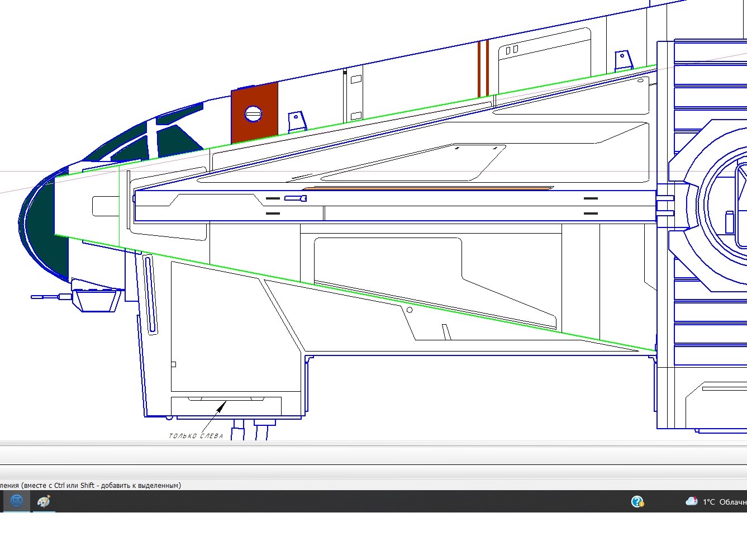Image resolution: width=747 pixels, height=560 pixels.
Task: Pick the orange horizontal strip in the drawing
Action: click(427, 188)
